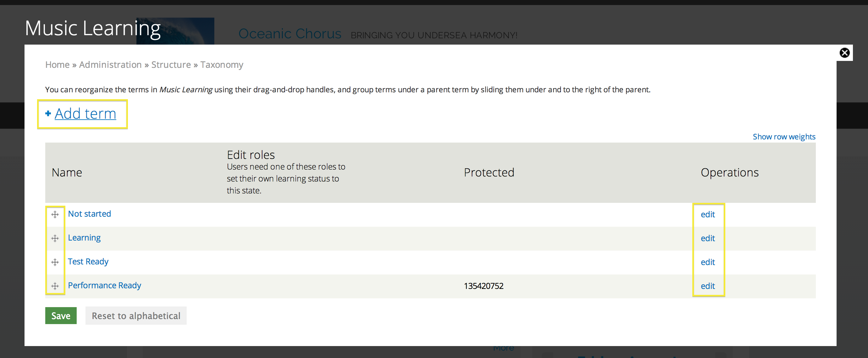The width and height of the screenshot is (868, 358).
Task: Edit the Learning term
Action: click(x=708, y=238)
